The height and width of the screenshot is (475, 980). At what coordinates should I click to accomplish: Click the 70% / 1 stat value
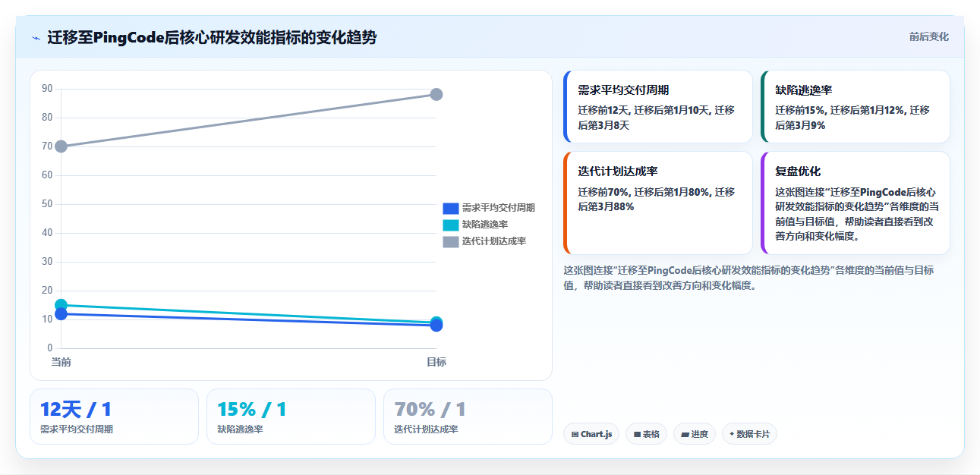430,410
